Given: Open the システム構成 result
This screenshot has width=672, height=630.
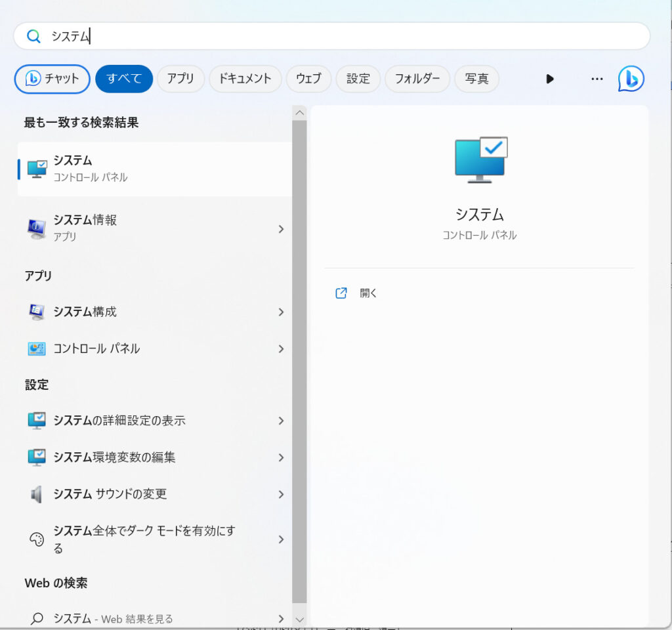Looking at the screenshot, I should (x=155, y=312).
